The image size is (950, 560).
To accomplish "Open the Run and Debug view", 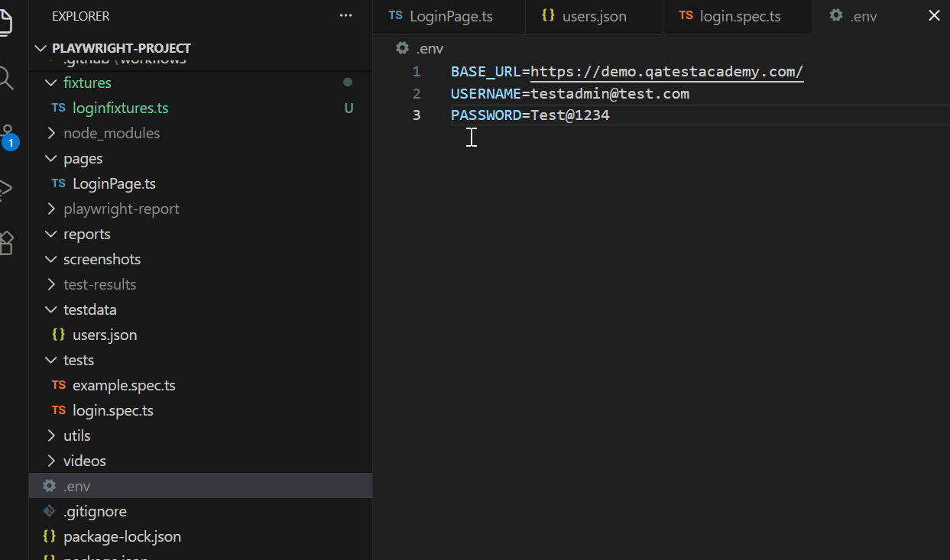I will coord(5,189).
